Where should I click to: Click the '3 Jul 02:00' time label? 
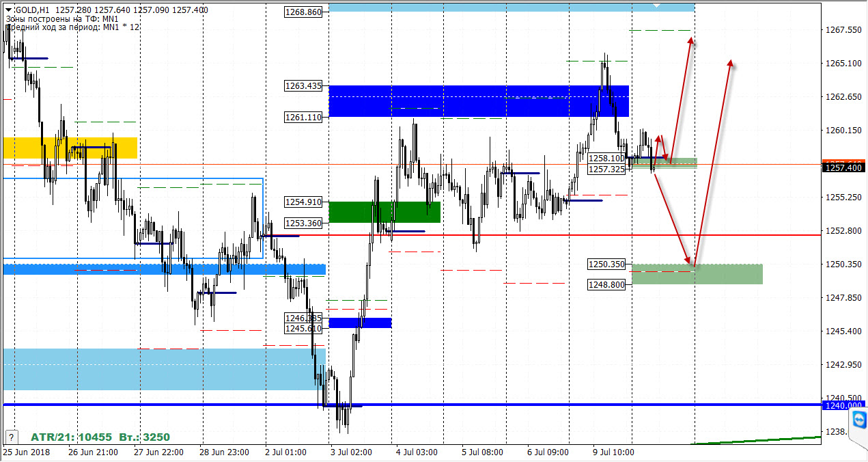(x=352, y=452)
